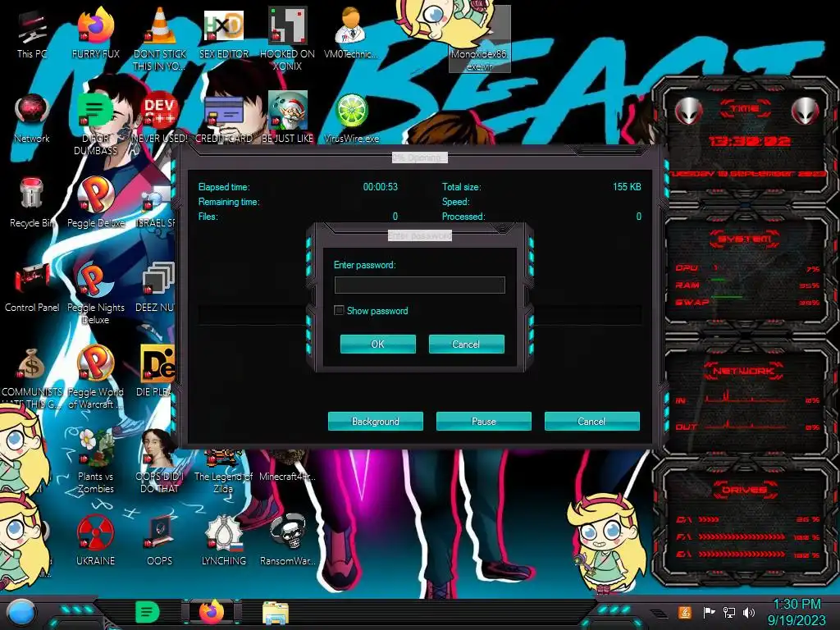840x630 pixels.
Task: Open the OOPS desktop shortcut
Action: pyautogui.click(x=160, y=540)
